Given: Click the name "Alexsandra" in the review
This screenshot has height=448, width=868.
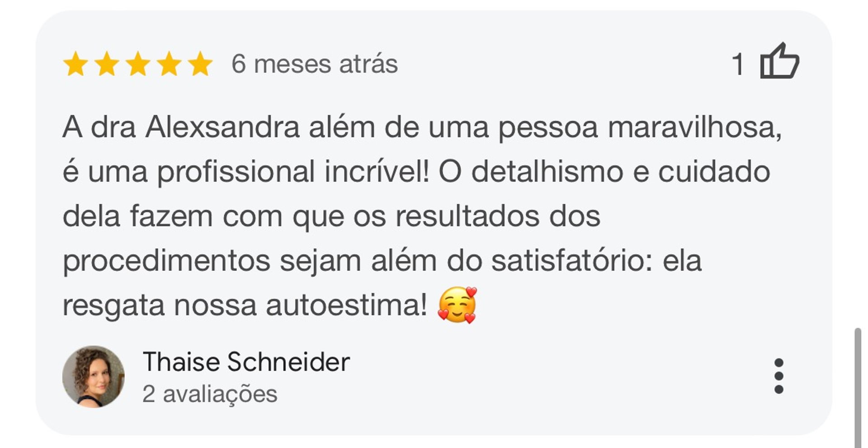Looking at the screenshot, I should [222, 127].
